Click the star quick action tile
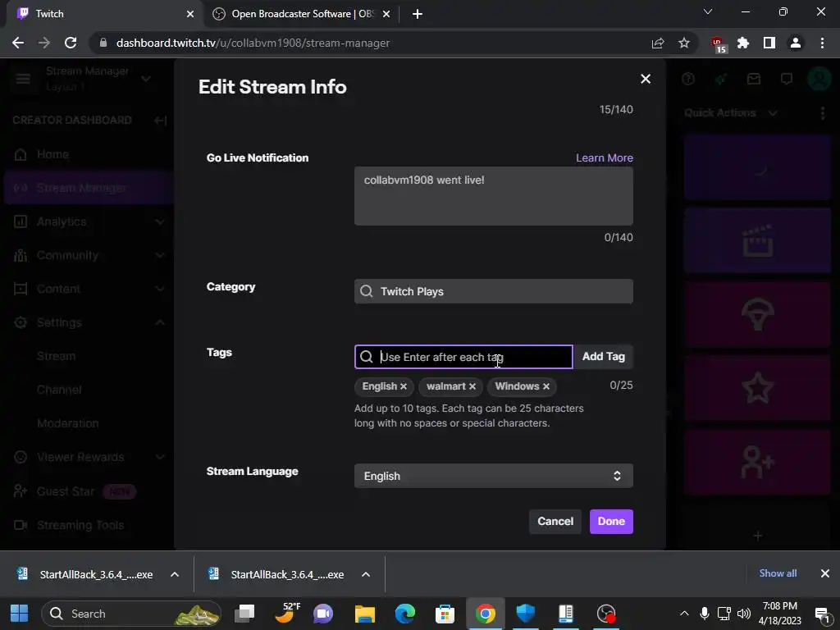The image size is (840, 630). 757,388
